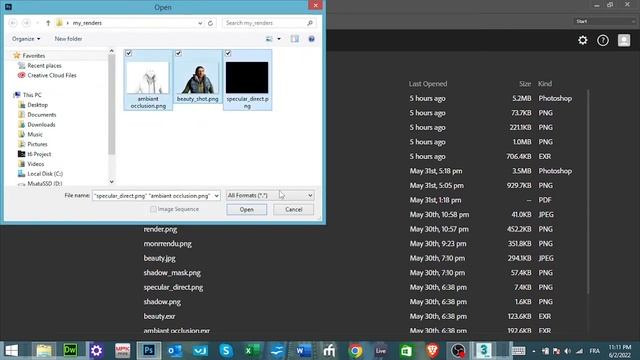Open the Organize menu dropdown
640x360 pixels.
26,39
